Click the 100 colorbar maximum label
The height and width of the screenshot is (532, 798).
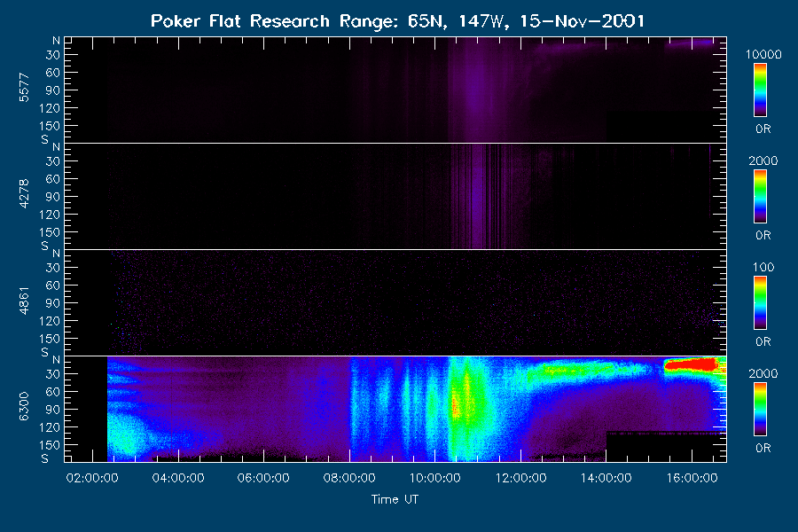(x=763, y=267)
